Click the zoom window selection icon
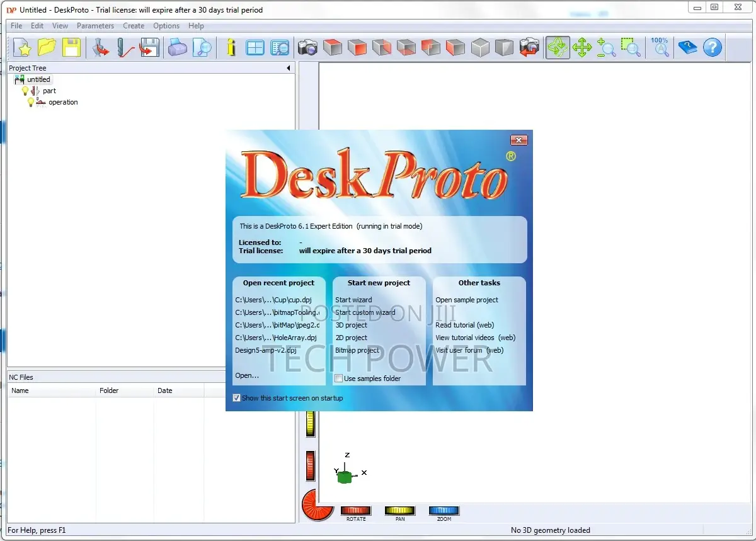The image size is (756, 541). (x=630, y=47)
